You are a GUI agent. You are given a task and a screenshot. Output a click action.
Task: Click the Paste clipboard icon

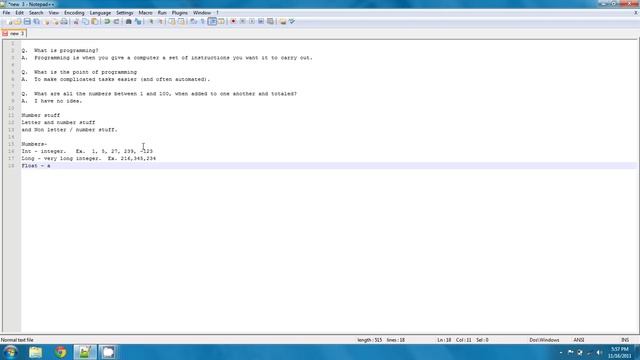click(95, 21)
